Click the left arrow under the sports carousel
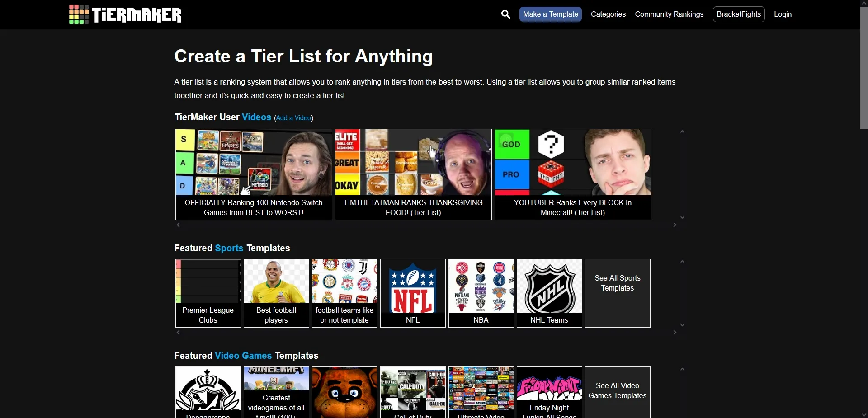This screenshot has width=868, height=418. 178,333
